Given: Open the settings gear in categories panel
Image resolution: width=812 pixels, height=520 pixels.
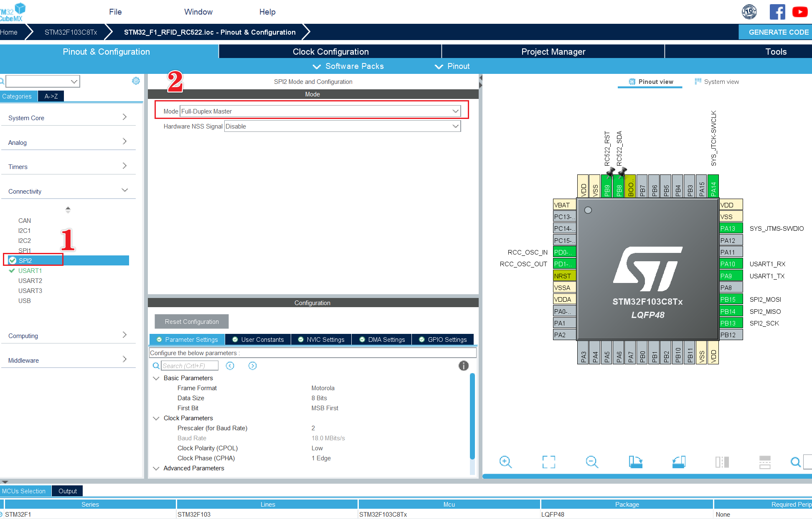Looking at the screenshot, I should pos(136,81).
